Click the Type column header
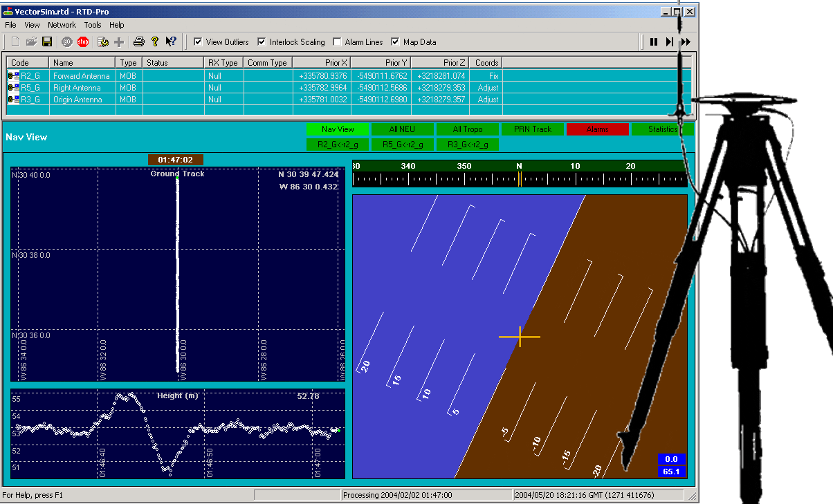The image size is (833, 504). [x=129, y=63]
